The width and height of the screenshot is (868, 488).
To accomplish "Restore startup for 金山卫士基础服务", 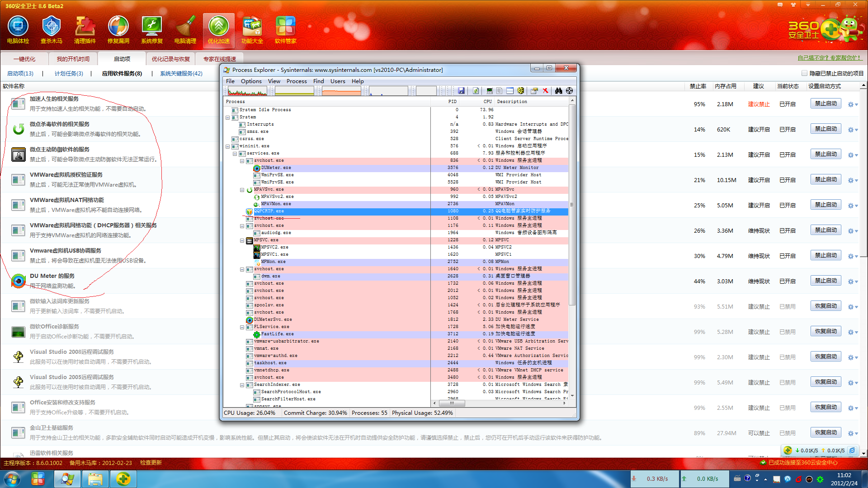I will (826, 432).
